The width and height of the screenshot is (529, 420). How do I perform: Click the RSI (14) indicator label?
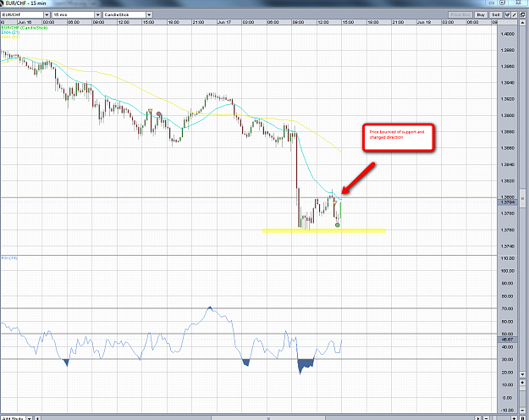pyautogui.click(x=9, y=258)
